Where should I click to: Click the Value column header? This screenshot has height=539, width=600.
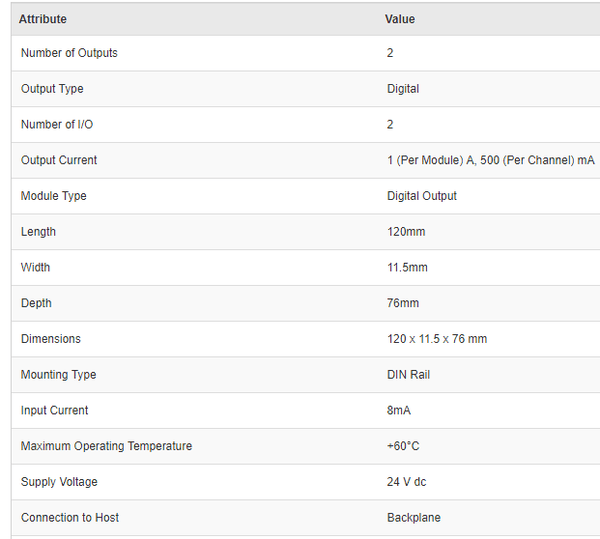point(400,19)
